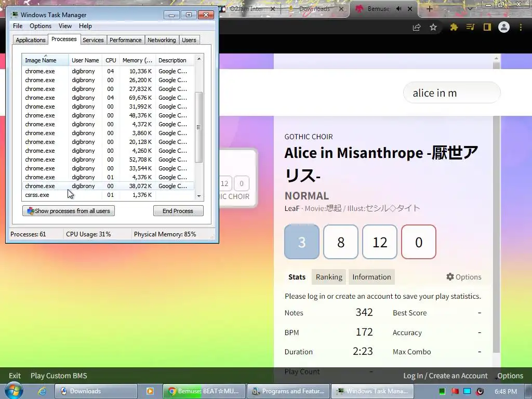Open the media control playlist icon
Viewport: 532px width, 399px height.
470,27
